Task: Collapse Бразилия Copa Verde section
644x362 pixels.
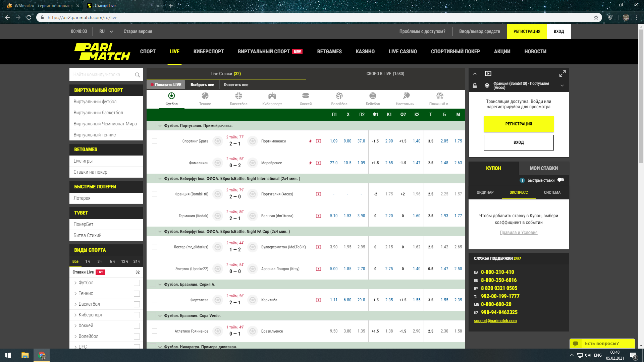Action: click(160, 316)
